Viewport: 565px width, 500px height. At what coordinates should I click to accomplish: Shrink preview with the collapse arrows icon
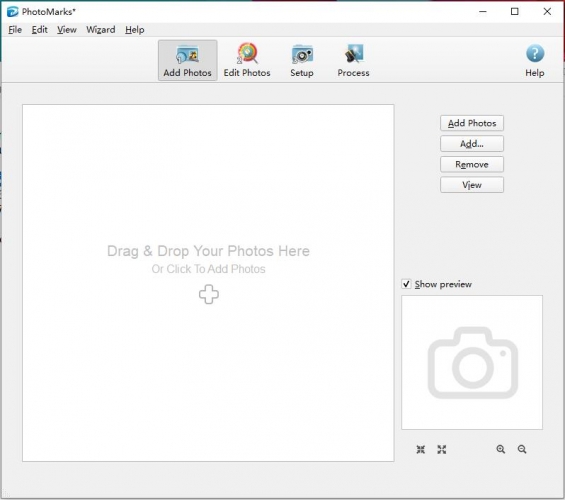[421, 449]
